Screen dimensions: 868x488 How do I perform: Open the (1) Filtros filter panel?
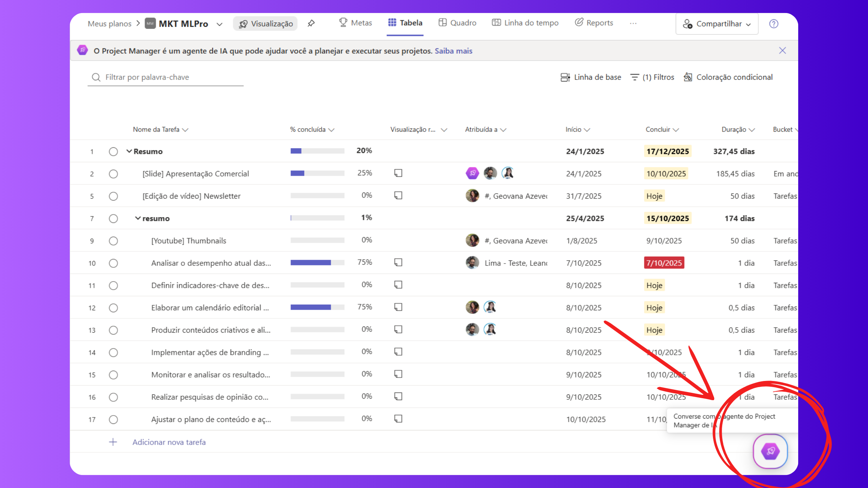coord(652,77)
